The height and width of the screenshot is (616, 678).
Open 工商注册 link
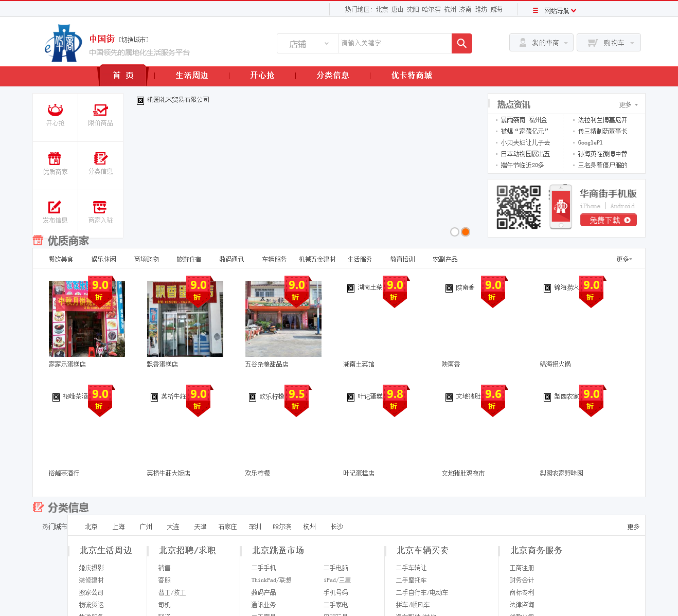pyautogui.click(x=522, y=568)
